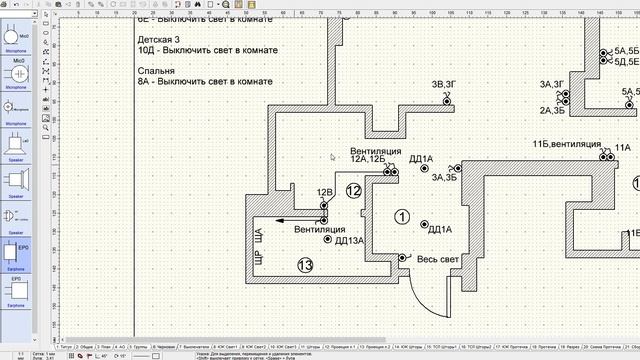This screenshot has width=640, height=360.
Task: Select the second Speaker horn component
Action: pos(16,182)
